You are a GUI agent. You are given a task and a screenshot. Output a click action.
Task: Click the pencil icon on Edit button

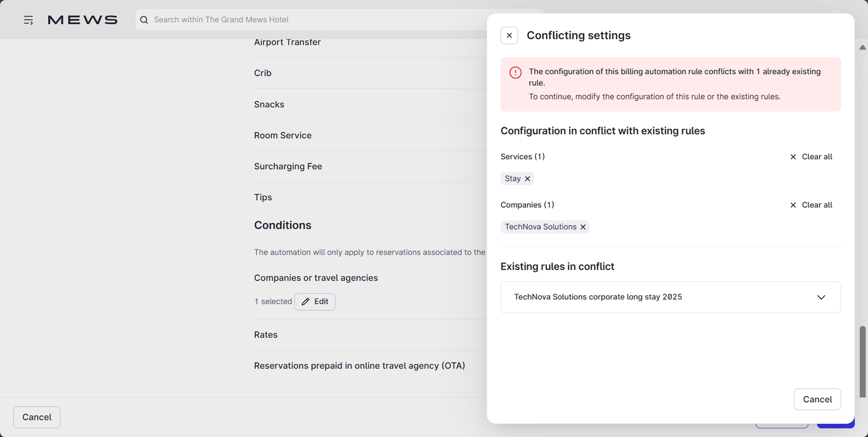click(x=305, y=301)
